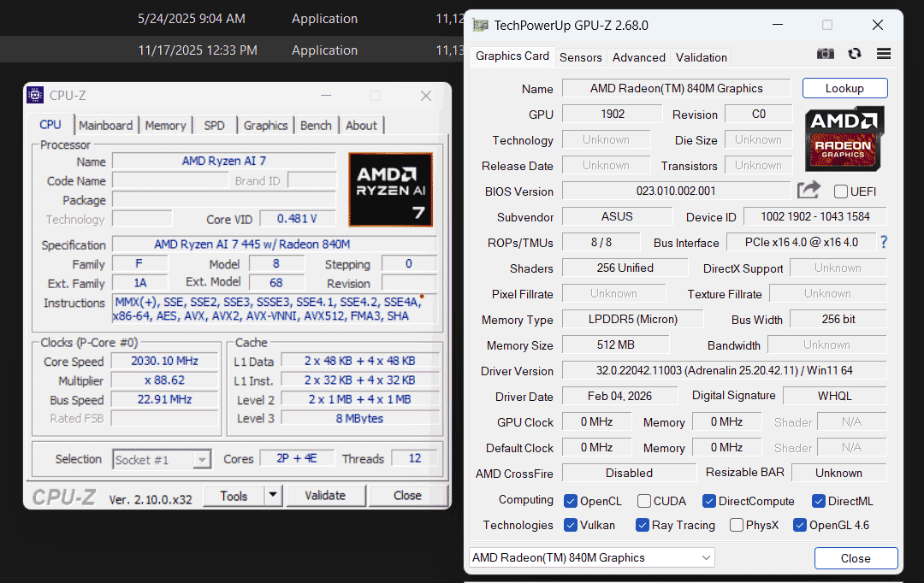Click the BIOS export share icon
This screenshot has width=924, height=583.
click(808, 190)
